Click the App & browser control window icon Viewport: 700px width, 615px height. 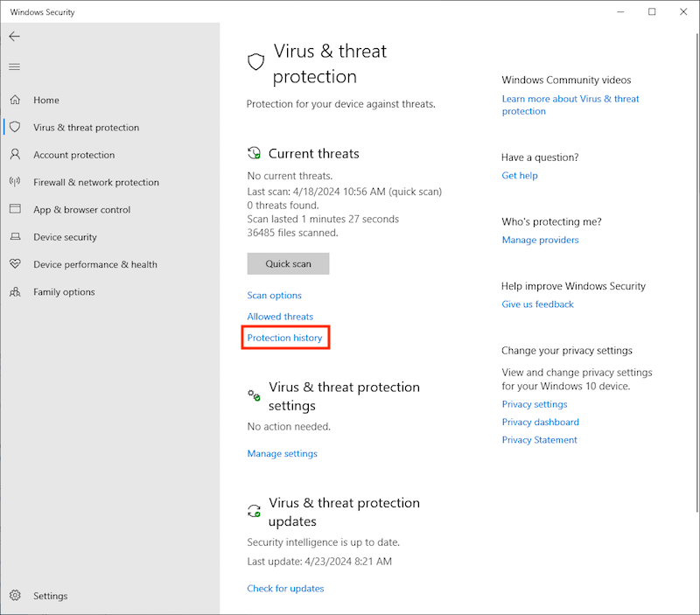(15, 210)
